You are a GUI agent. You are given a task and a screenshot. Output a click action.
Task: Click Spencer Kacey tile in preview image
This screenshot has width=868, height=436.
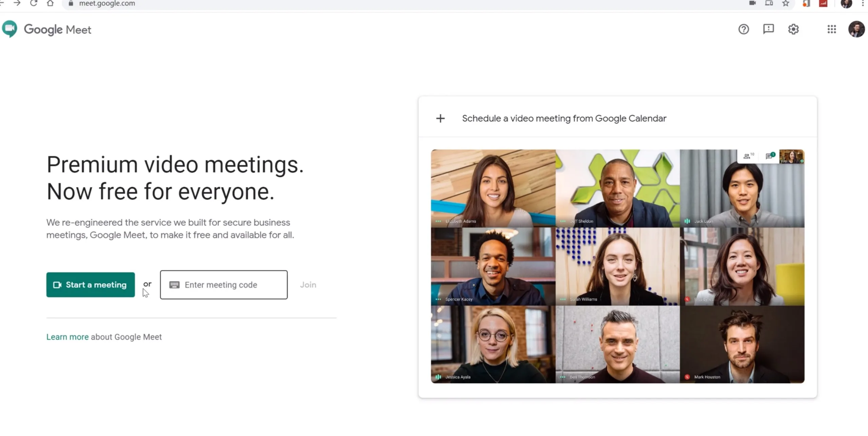[x=493, y=266]
